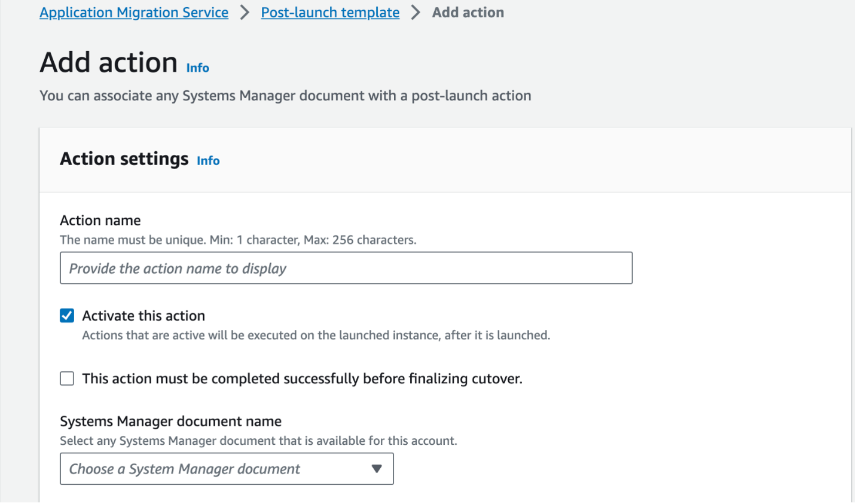Click the finalizing cutover requirement label text
The width and height of the screenshot is (855, 504).
302,378
